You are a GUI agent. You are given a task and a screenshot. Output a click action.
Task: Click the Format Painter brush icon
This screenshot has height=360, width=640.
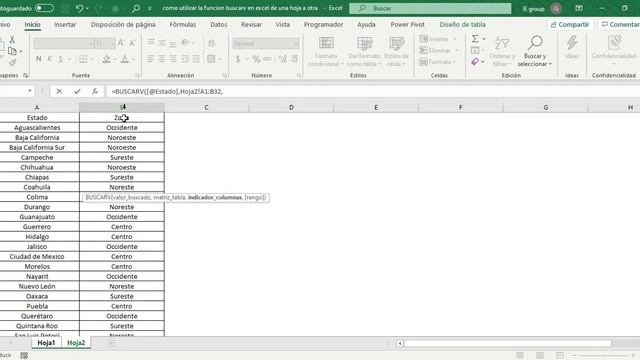[x=12, y=62]
